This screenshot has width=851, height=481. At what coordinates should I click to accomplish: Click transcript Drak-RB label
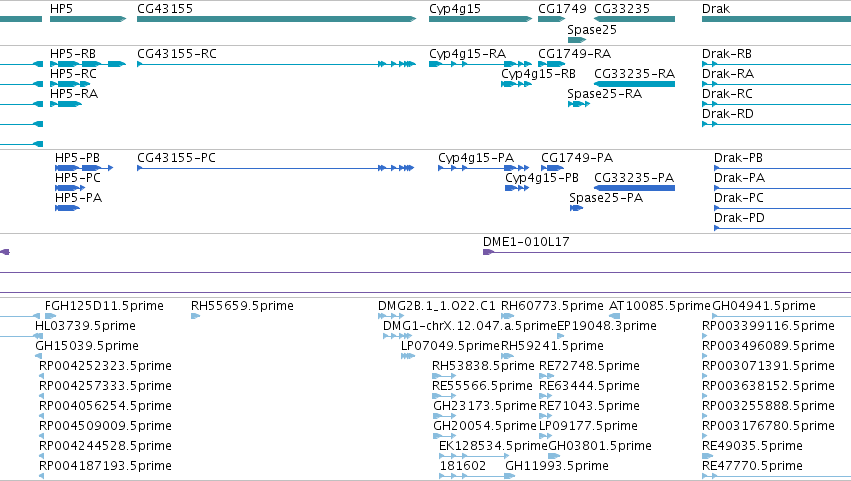[x=727, y=54]
